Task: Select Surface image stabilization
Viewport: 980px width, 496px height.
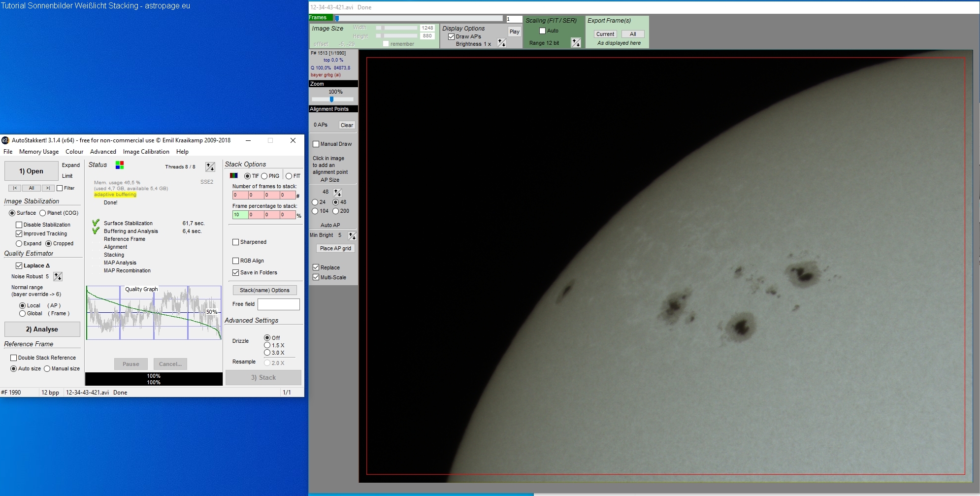Action: coord(12,213)
